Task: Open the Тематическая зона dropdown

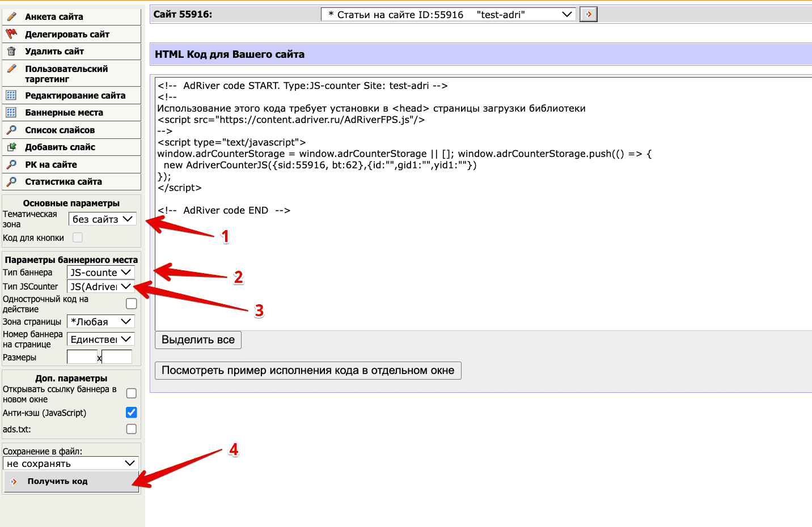Action: coord(103,219)
